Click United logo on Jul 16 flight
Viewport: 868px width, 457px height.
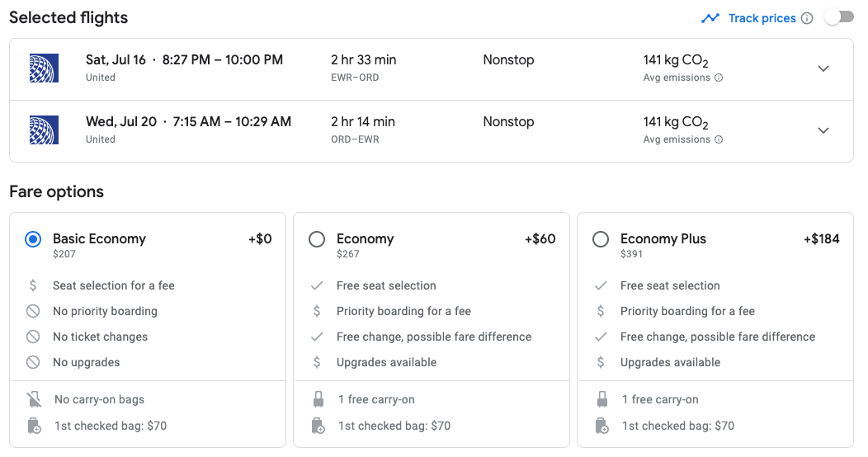pos(43,68)
